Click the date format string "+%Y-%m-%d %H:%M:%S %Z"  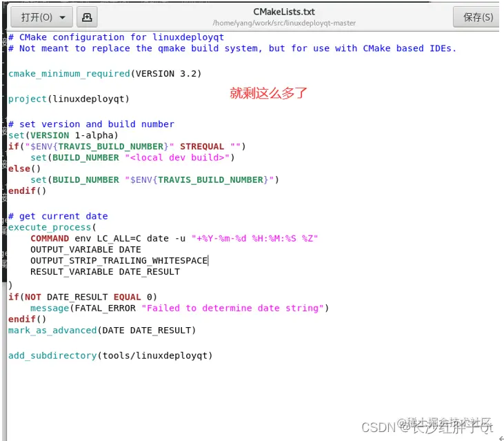[254, 239]
